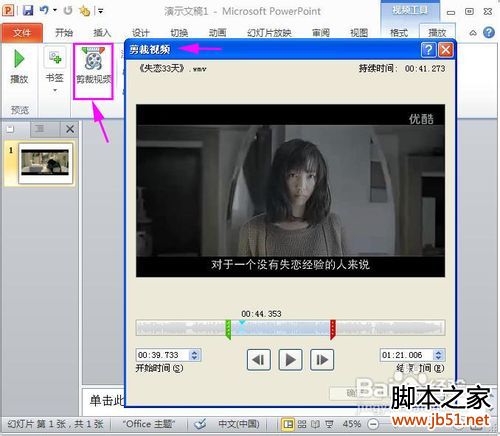Click the help button in the 剪裁视频 dialog
500x436 pixels.
pos(428,50)
